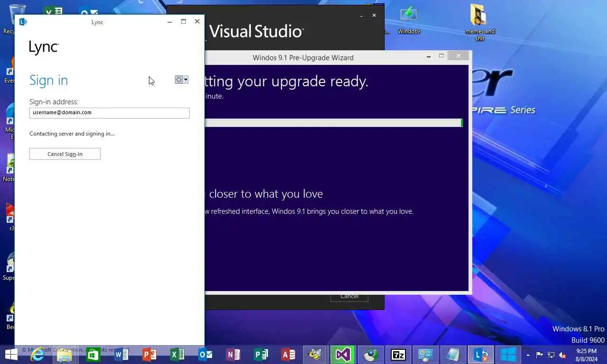Launch Outlook from the taskbar

tap(205, 355)
